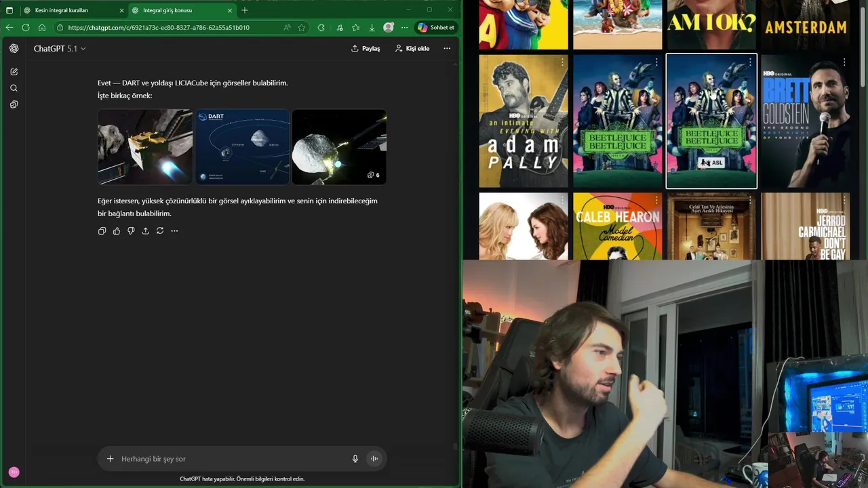Screen dimensions: 868x488
Task: Open the DART orbit diagram image
Action: point(243,147)
